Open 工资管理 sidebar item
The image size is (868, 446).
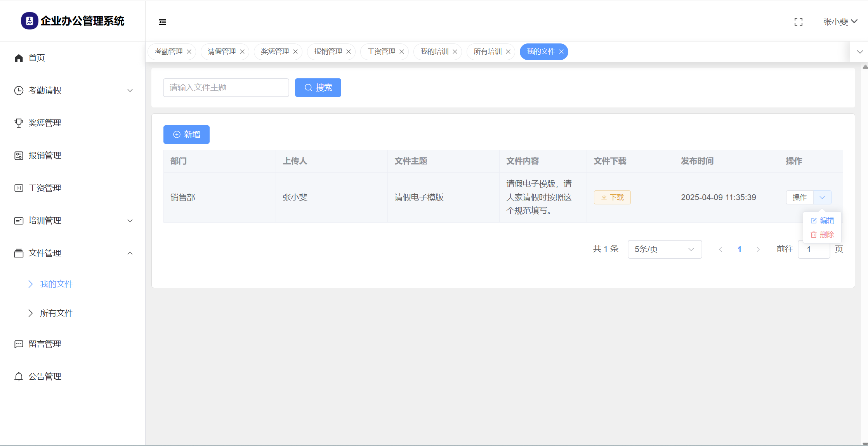pos(45,188)
